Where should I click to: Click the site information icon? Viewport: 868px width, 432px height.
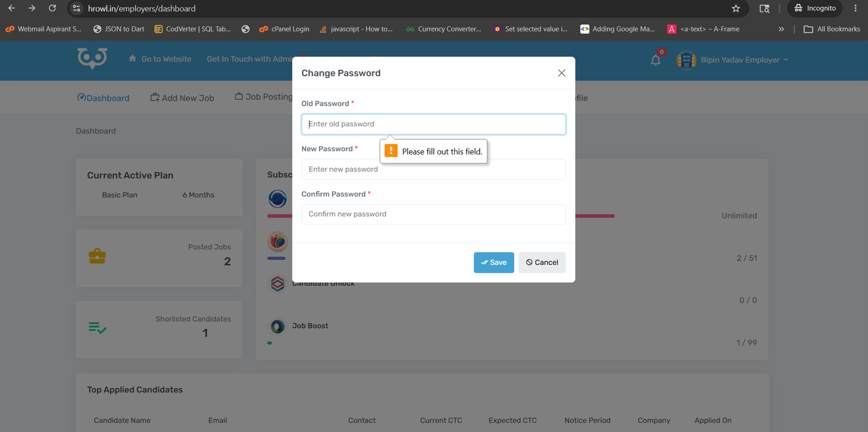76,9
